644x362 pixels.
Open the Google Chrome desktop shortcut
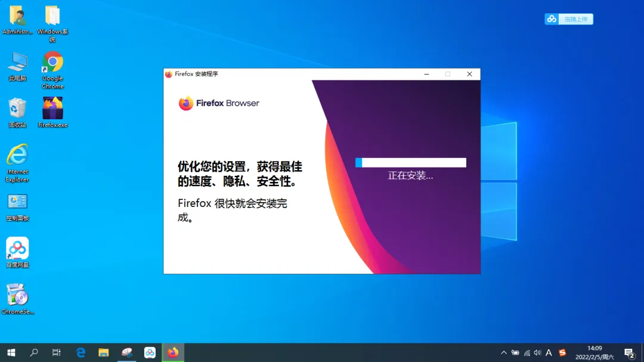click(x=52, y=63)
